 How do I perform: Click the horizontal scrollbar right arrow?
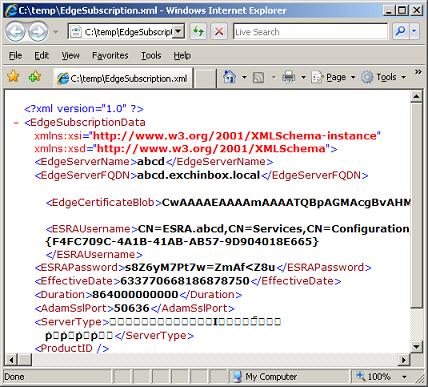[x=404, y=360]
